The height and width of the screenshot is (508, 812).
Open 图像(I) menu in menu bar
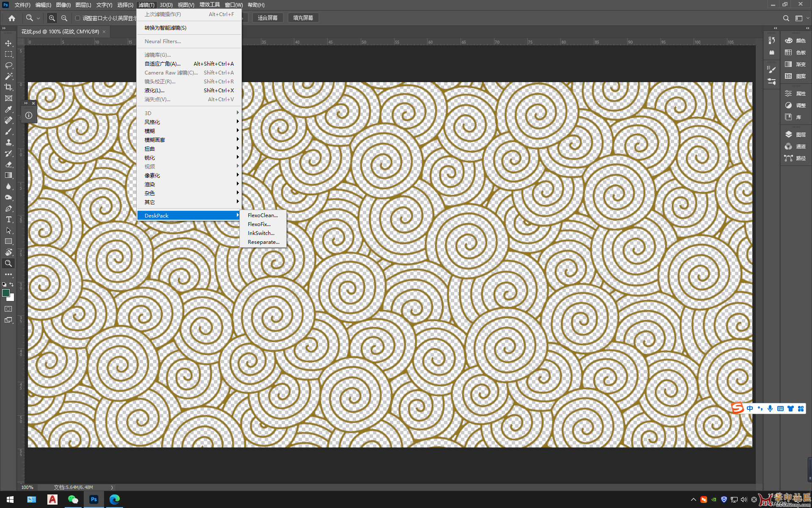63,5
